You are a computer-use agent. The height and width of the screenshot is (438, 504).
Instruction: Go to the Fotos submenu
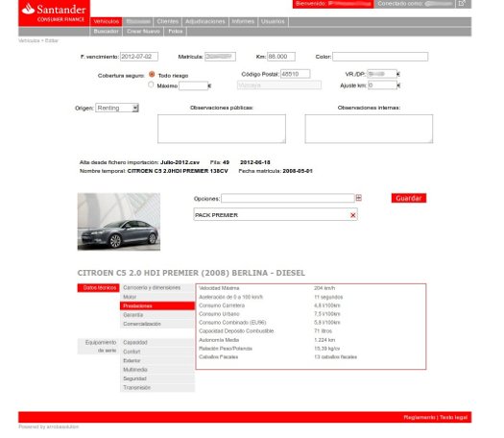(175, 32)
